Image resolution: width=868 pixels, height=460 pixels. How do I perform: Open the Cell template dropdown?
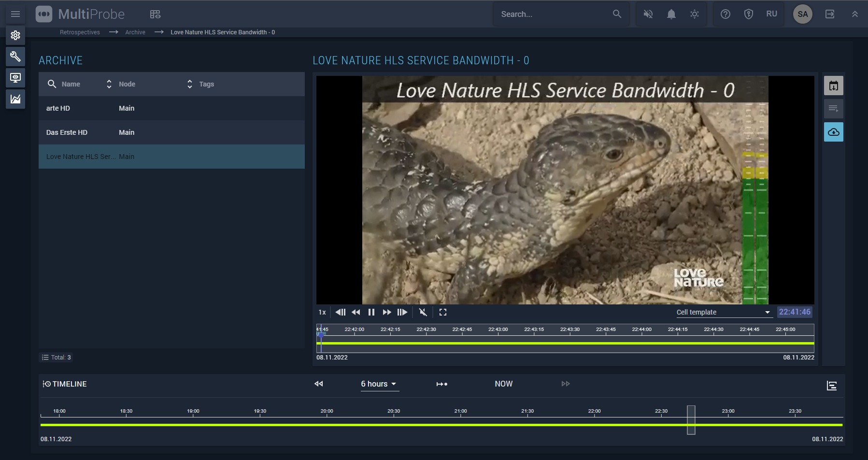724,312
